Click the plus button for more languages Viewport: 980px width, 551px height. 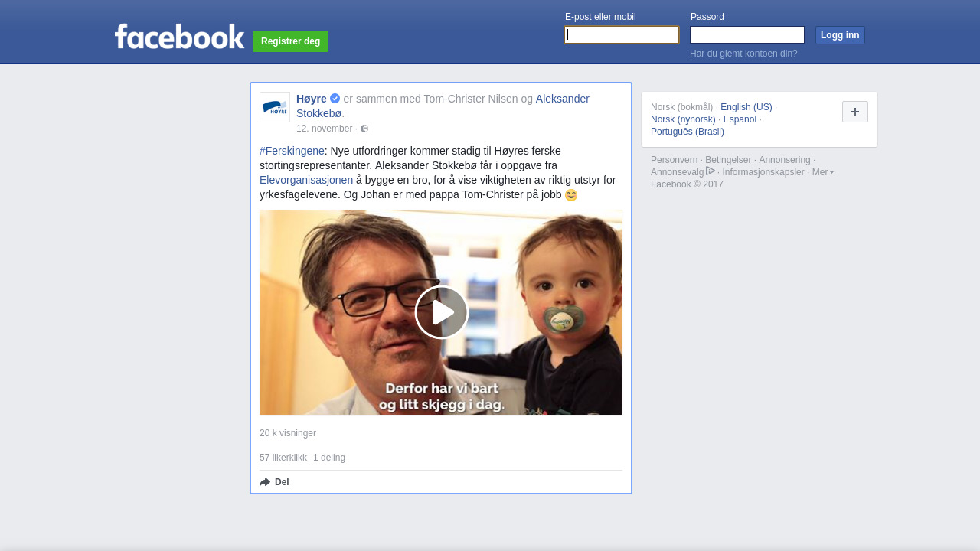tap(855, 112)
